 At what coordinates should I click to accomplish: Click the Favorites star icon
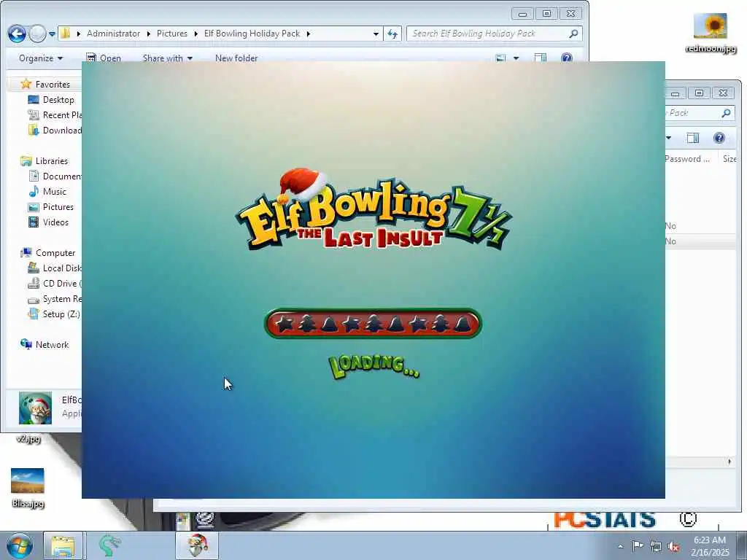pos(26,85)
